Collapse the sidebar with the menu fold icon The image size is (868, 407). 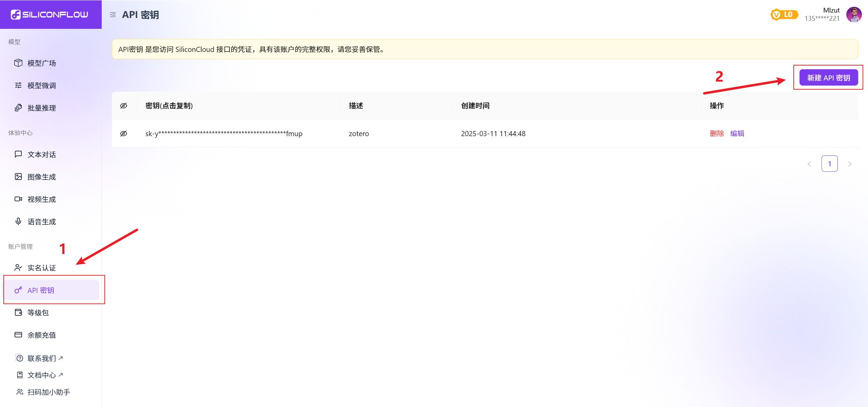(x=113, y=15)
